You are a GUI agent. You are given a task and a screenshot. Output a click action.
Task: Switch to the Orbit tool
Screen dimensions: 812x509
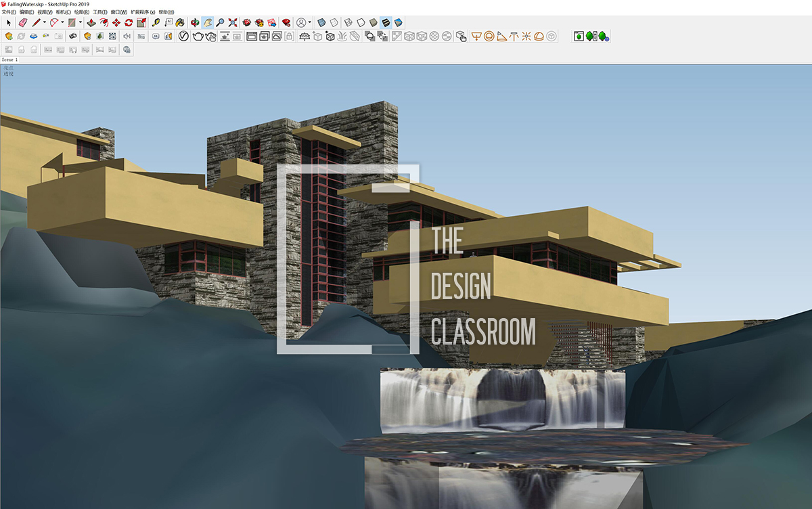[x=195, y=22]
